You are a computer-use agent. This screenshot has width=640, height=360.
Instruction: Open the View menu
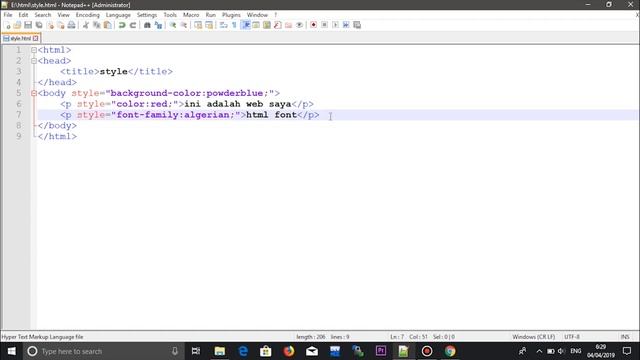(x=63, y=15)
